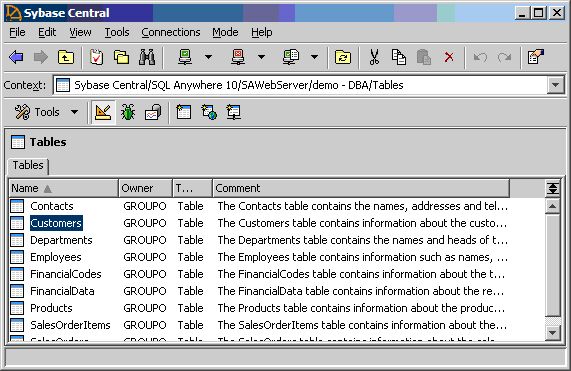The width and height of the screenshot is (571, 371).
Task: Select the Employees table row
Action: coord(259,257)
